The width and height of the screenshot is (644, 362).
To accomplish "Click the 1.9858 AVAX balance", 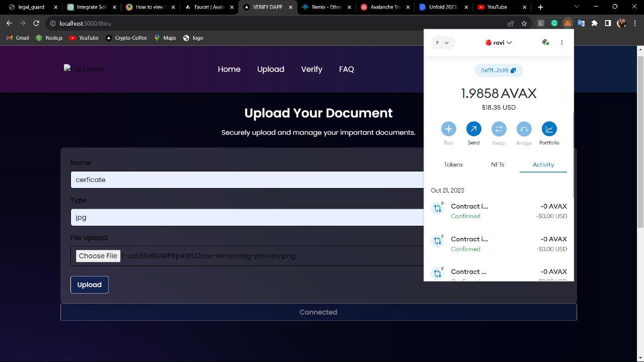I will tap(499, 94).
